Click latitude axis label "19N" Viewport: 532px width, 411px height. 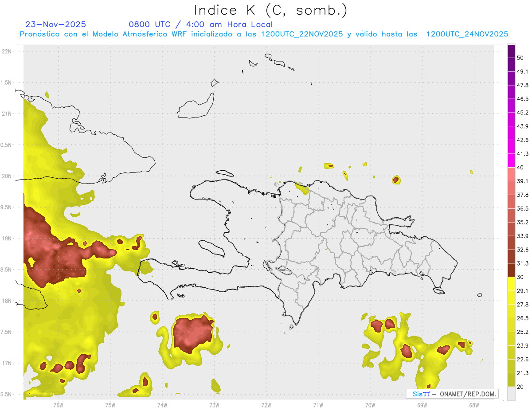tap(7, 239)
